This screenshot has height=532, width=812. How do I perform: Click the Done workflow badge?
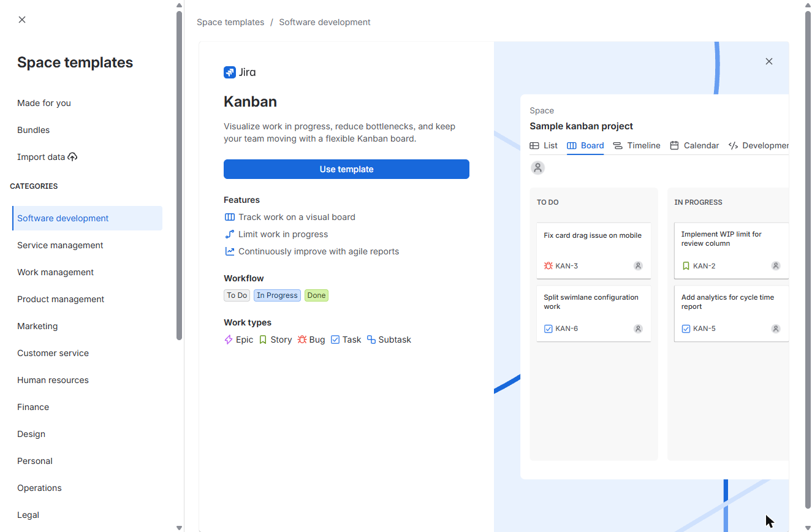(x=316, y=295)
